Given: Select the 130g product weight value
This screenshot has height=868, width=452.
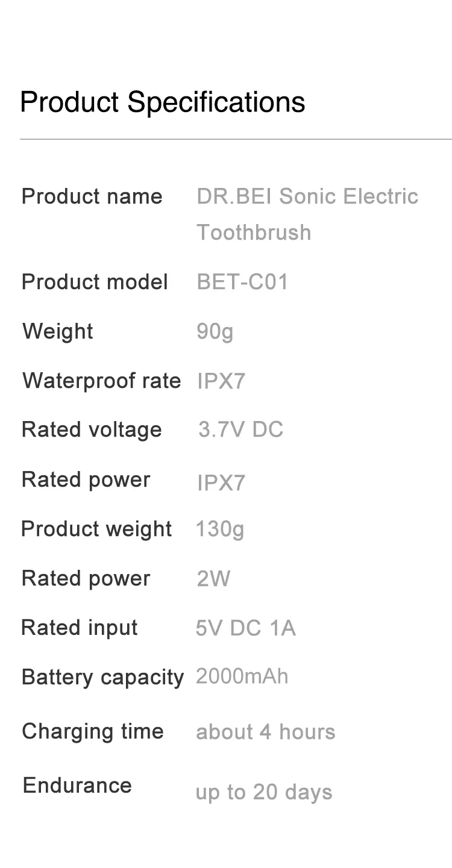Looking at the screenshot, I should point(220,529).
